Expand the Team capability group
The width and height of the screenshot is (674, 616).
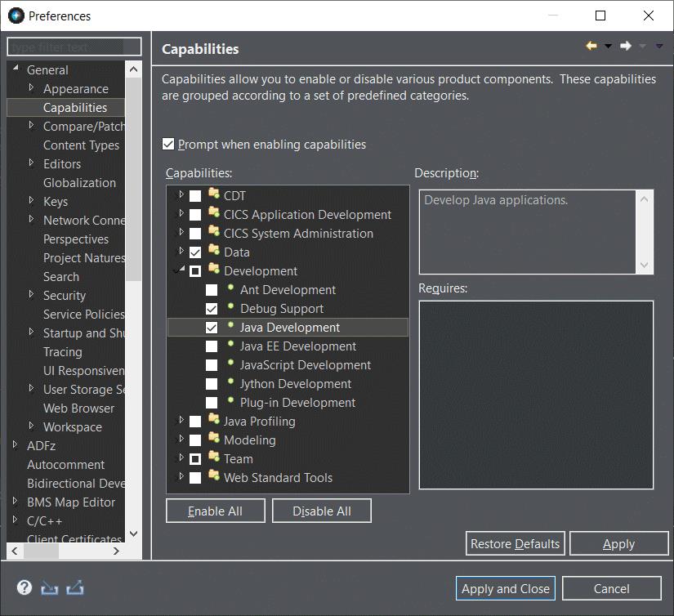(x=181, y=458)
